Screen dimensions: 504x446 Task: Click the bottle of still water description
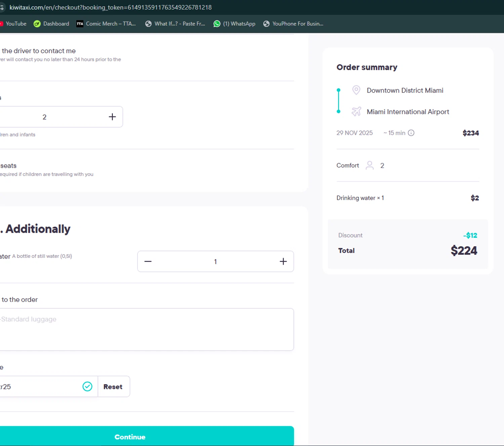tap(42, 256)
